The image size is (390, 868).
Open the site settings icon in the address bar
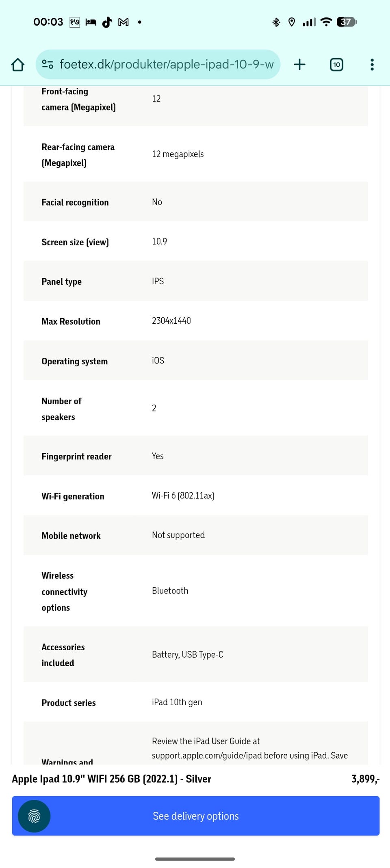[48, 65]
